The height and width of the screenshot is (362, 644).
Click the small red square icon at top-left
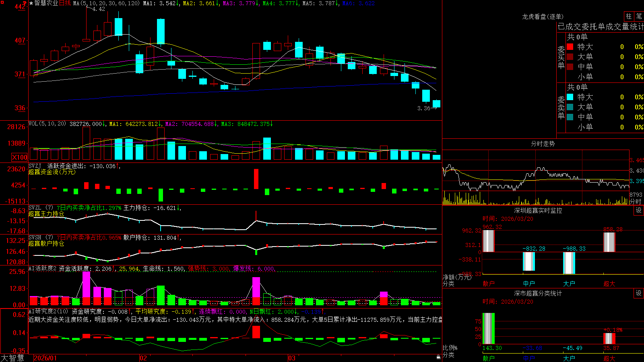[2, 2]
